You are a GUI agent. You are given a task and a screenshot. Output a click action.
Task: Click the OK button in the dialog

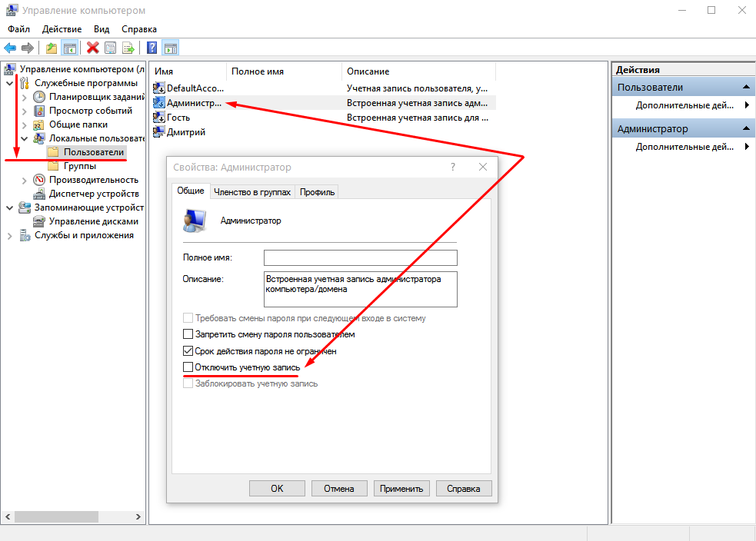point(277,489)
